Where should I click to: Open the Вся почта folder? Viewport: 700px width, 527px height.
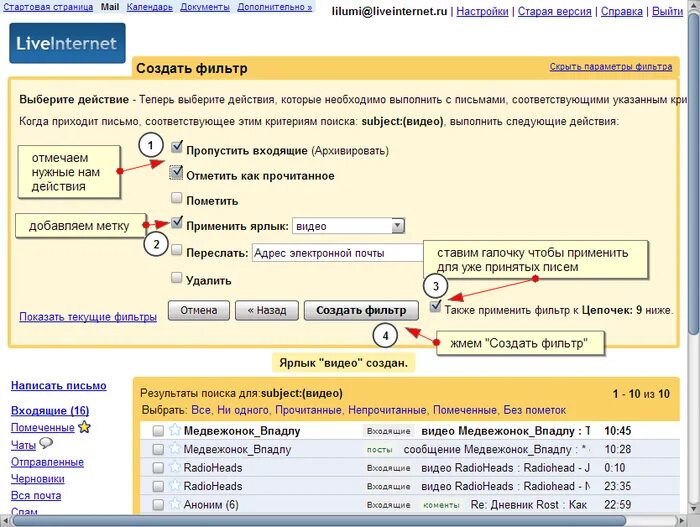pos(36,495)
